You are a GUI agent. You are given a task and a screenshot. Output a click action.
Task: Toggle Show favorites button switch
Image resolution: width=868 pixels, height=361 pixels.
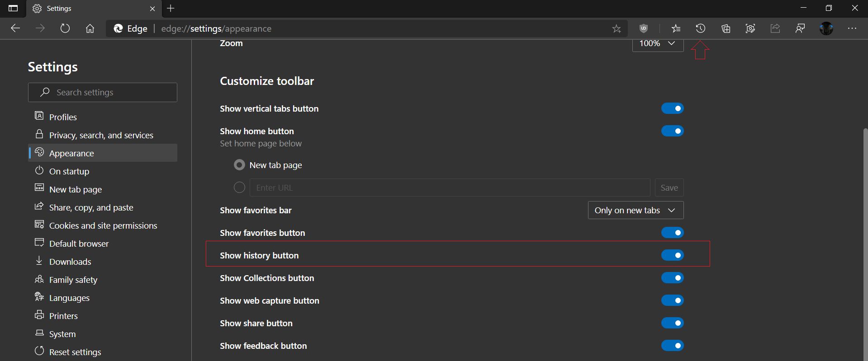[672, 233]
